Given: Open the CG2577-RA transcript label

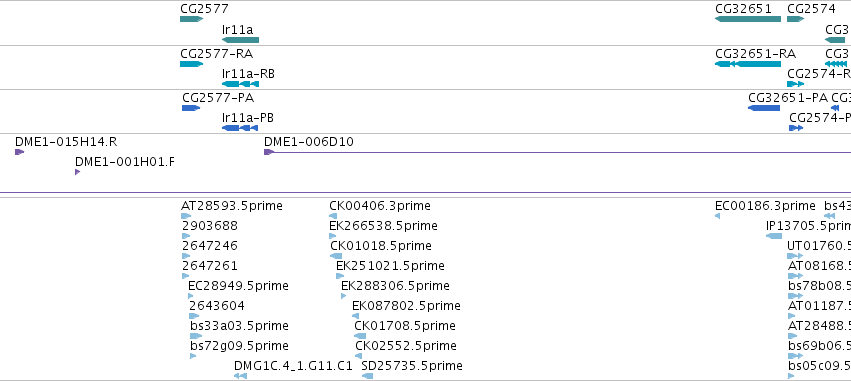Looking at the screenshot, I should (x=217, y=54).
